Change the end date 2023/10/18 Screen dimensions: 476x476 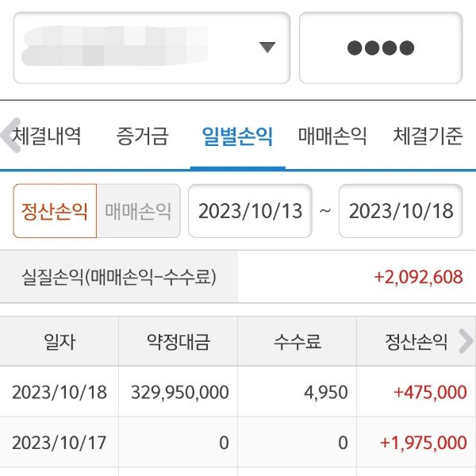[401, 211]
